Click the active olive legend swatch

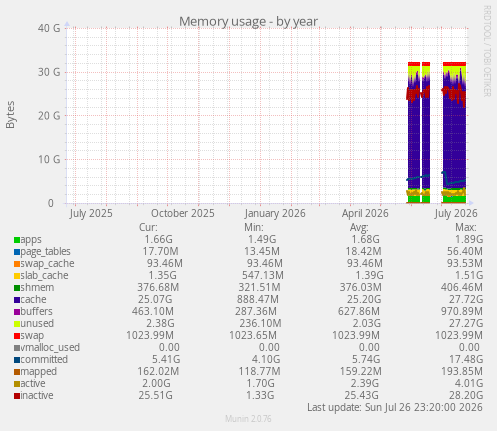pyautogui.click(x=17, y=384)
